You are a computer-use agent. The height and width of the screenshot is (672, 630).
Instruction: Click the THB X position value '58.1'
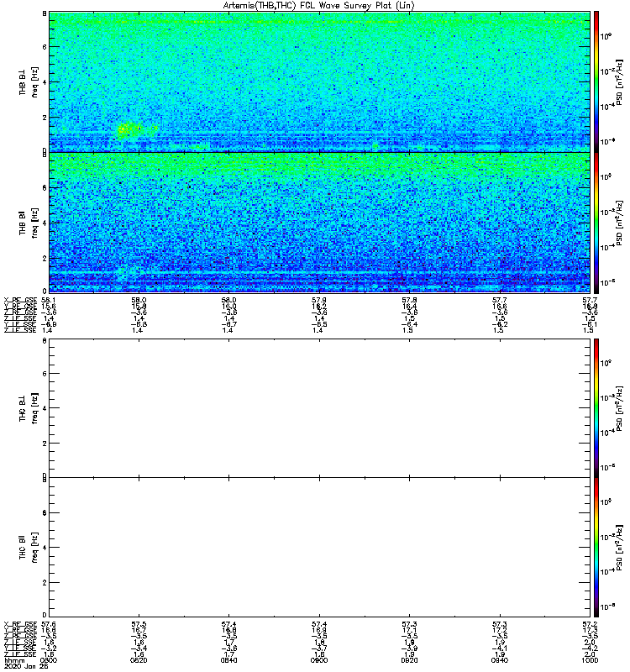[x=48, y=301]
